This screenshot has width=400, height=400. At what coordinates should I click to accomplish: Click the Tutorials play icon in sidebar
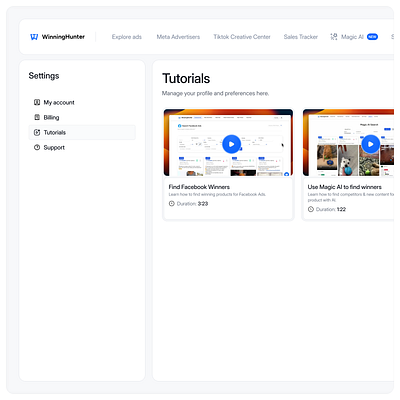[x=37, y=132]
